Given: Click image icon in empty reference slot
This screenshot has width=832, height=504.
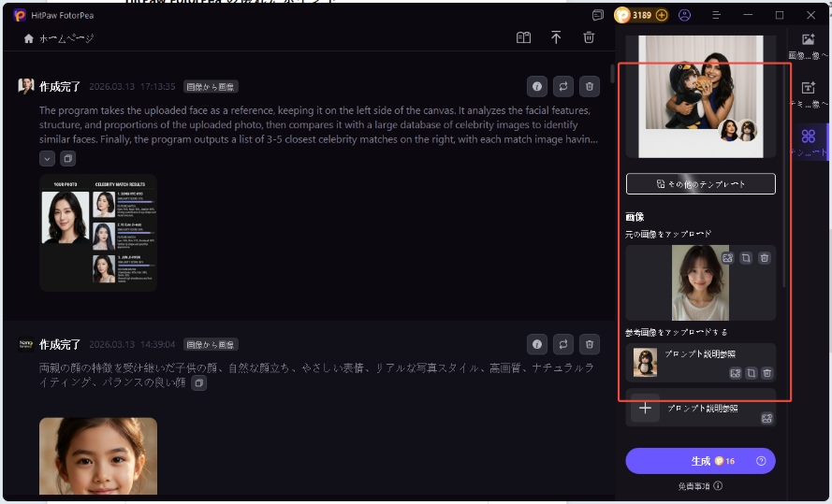Looking at the screenshot, I should click(766, 418).
